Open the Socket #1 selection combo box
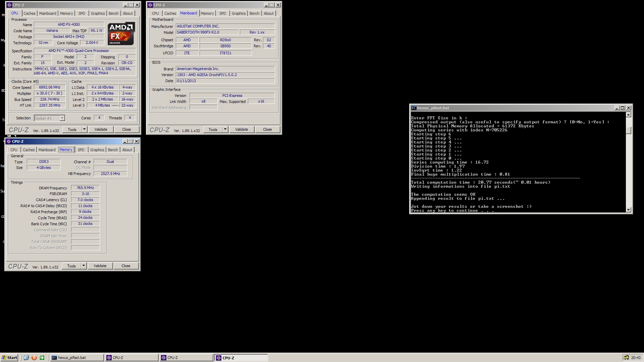Screen dimensions: 644x362 click(49, 118)
